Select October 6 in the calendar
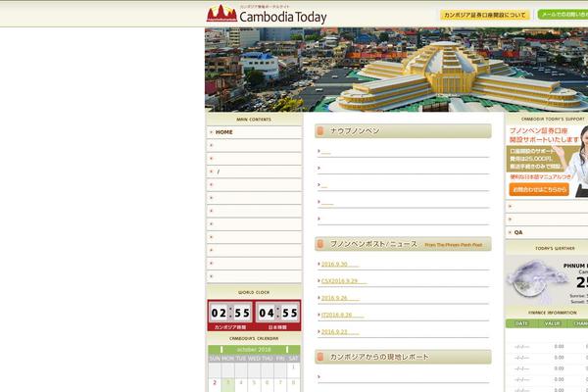Screen dimensions: 588x392 (x=267, y=384)
